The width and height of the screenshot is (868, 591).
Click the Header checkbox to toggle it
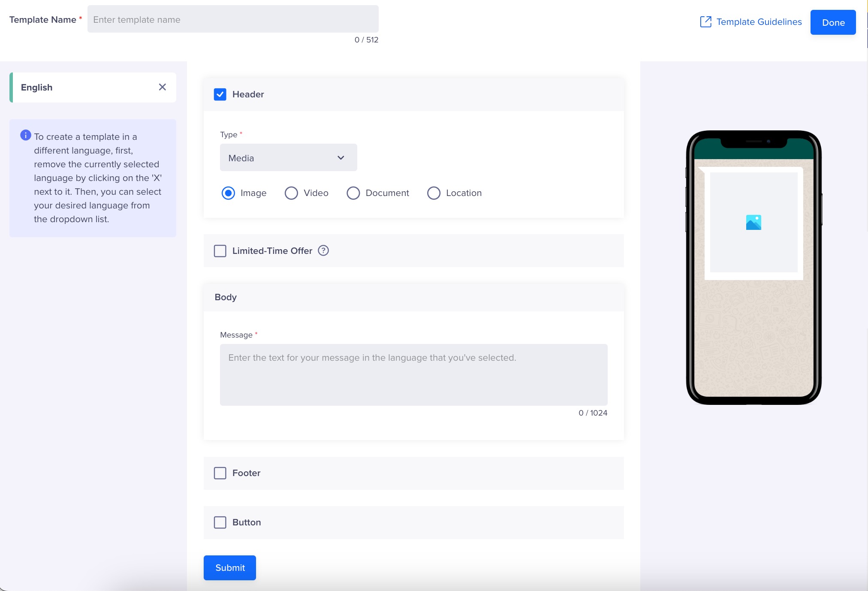coord(220,94)
